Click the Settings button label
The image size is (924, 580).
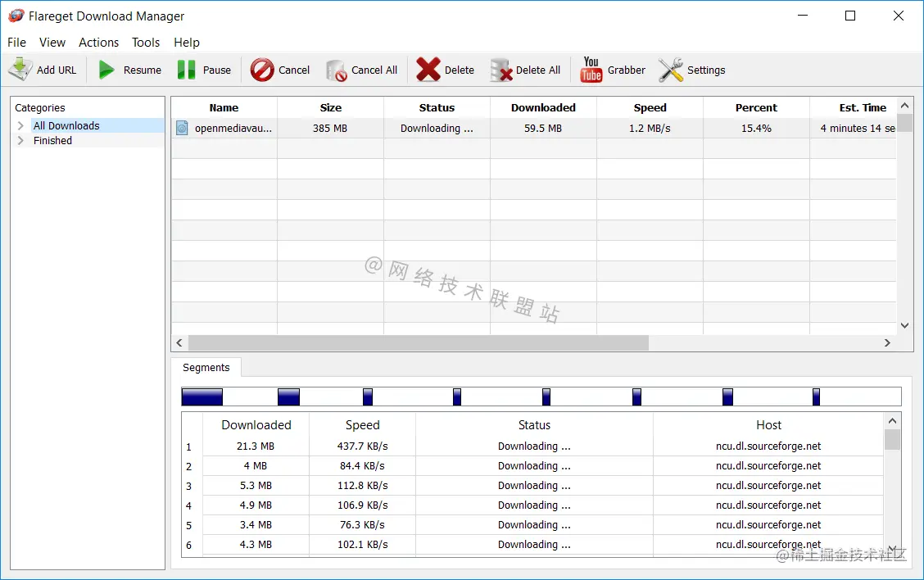pos(706,70)
